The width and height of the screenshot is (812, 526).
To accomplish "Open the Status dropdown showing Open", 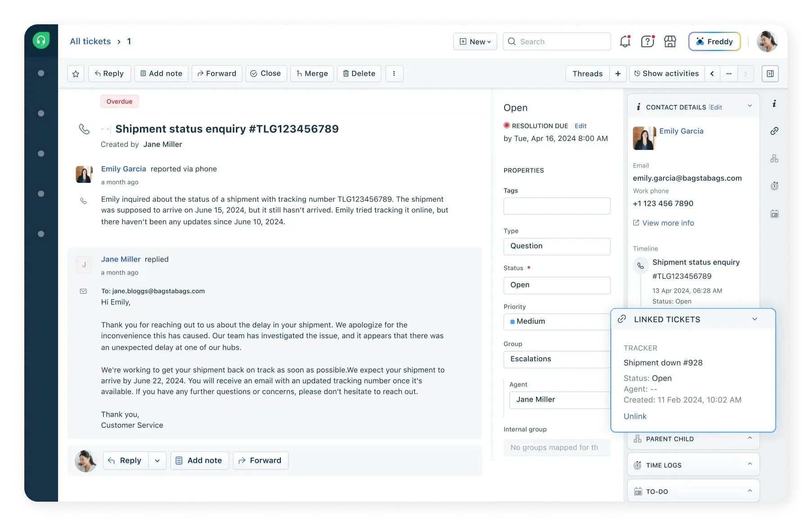I will coord(557,285).
